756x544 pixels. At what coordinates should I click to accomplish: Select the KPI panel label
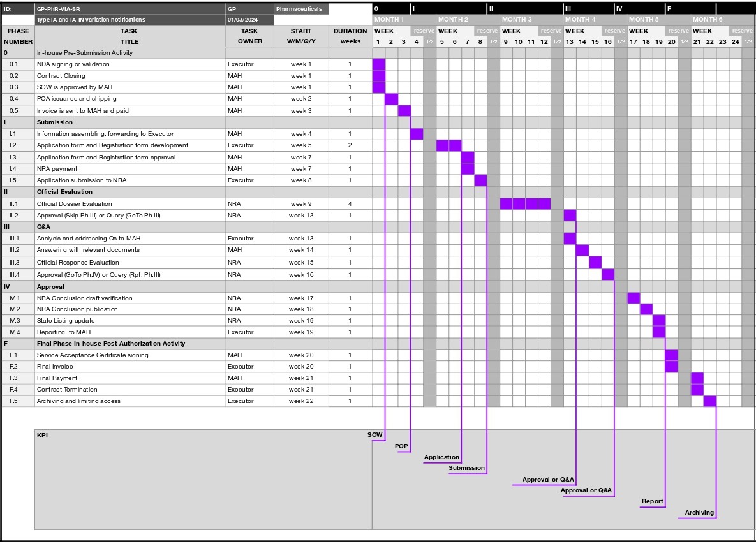(42, 434)
